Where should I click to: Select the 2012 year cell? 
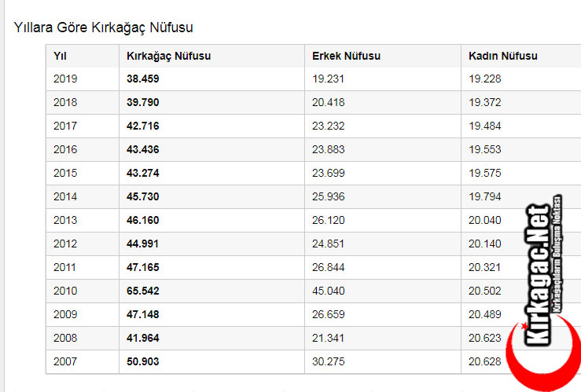click(65, 244)
